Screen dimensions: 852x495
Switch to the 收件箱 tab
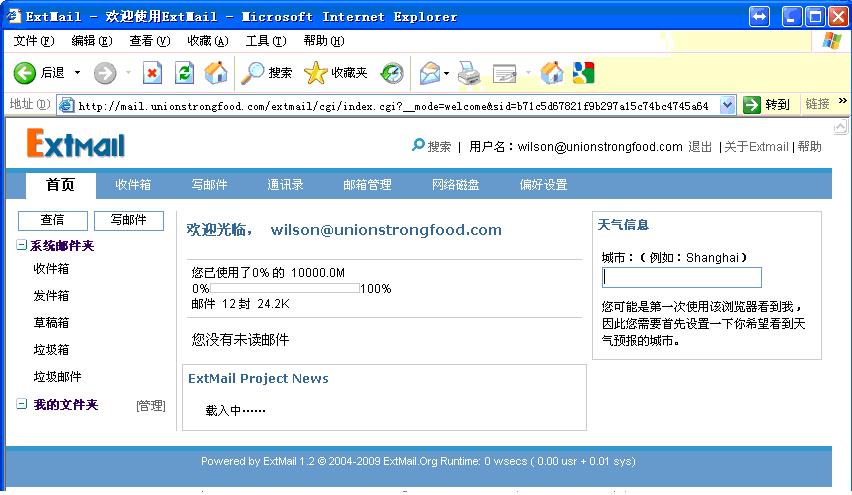(x=133, y=185)
